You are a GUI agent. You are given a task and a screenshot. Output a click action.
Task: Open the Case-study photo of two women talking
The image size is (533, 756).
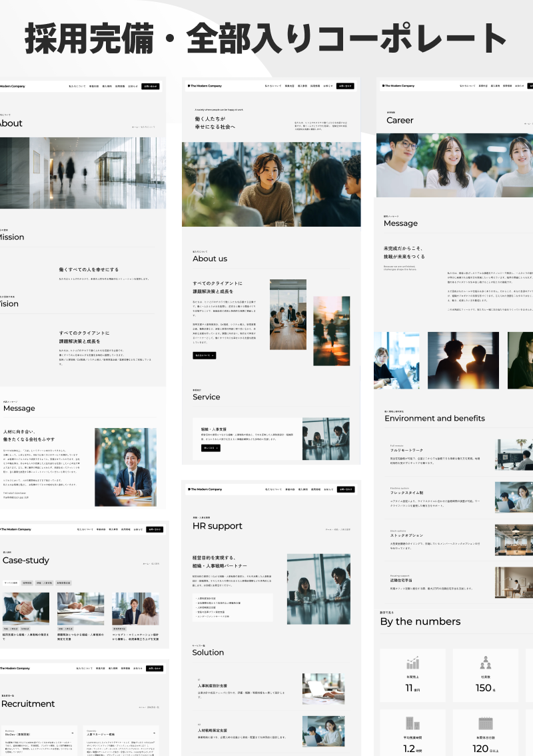pos(135,608)
